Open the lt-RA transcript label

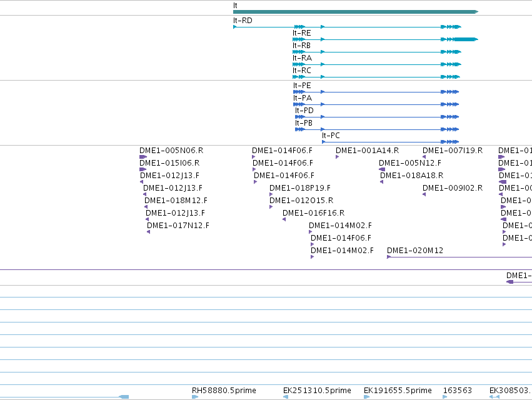[x=302, y=58]
